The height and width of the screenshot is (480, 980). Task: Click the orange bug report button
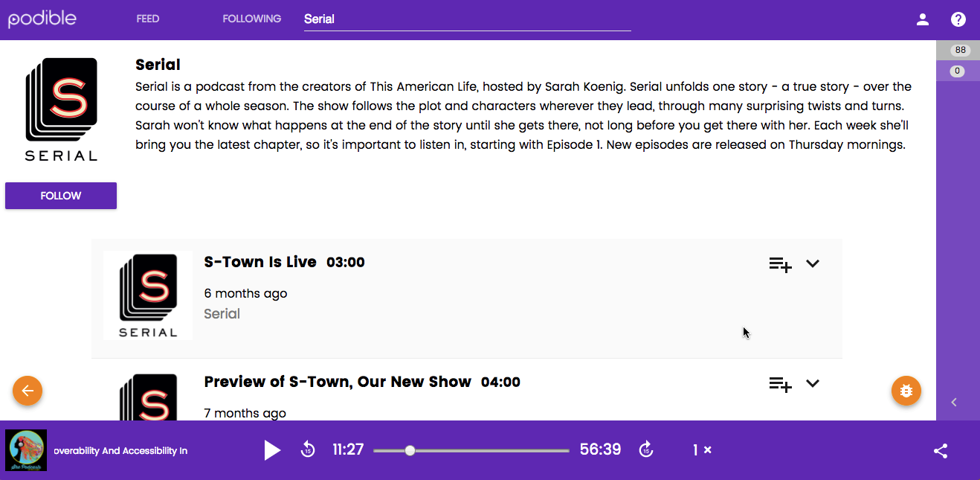[906, 390]
